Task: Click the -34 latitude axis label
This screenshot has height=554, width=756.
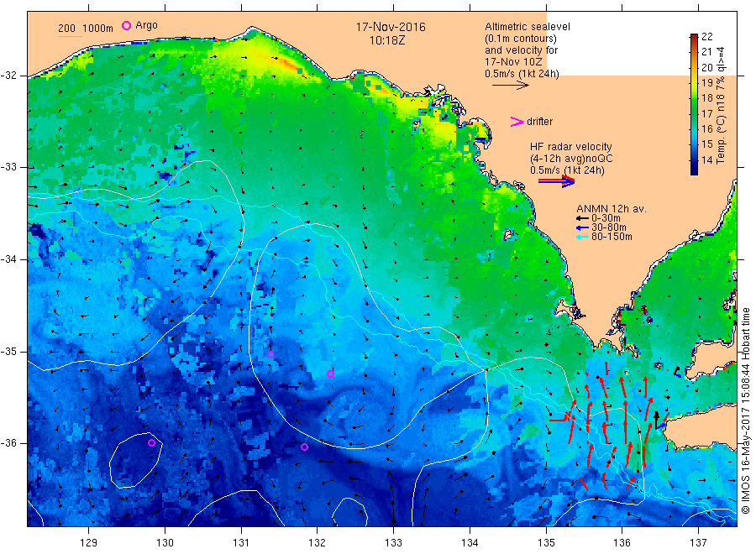Action: (x=8, y=259)
